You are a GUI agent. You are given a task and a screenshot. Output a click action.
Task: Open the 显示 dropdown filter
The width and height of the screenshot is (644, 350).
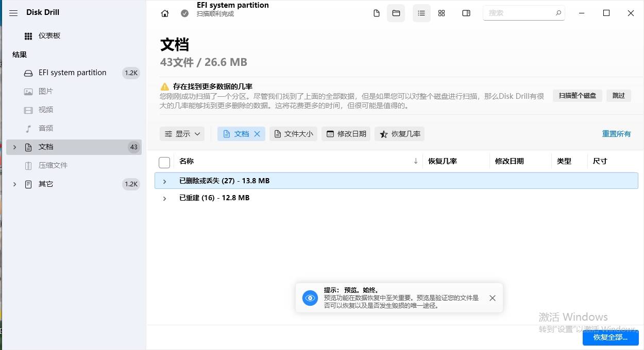(x=182, y=134)
